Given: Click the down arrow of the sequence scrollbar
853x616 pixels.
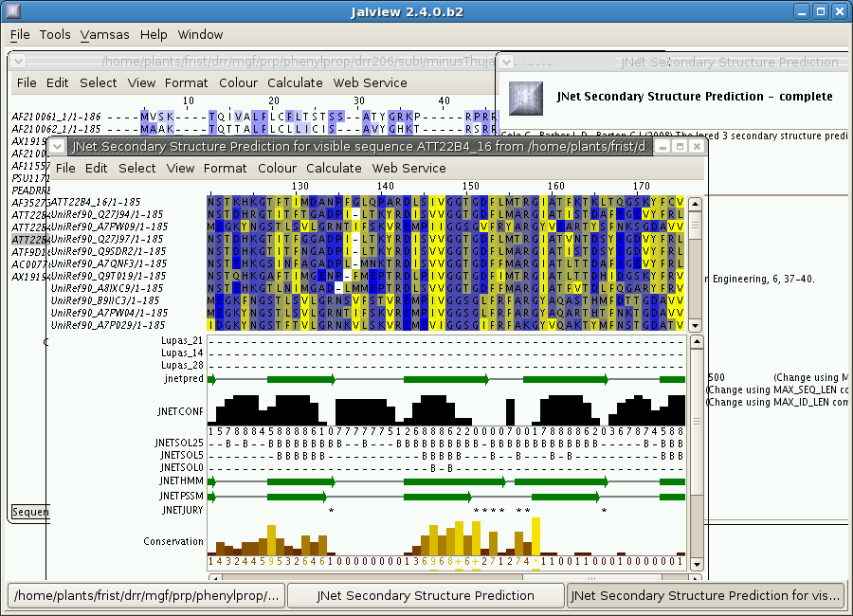Looking at the screenshot, I should [x=695, y=325].
